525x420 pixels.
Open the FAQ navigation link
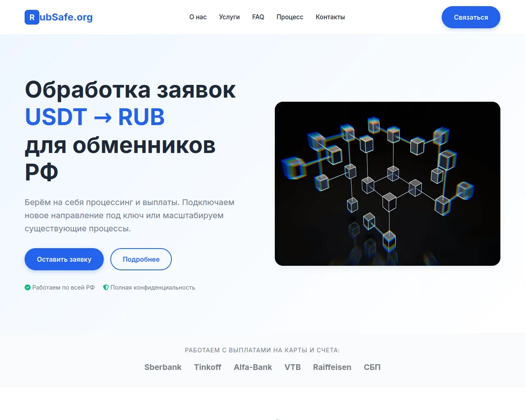[258, 17]
